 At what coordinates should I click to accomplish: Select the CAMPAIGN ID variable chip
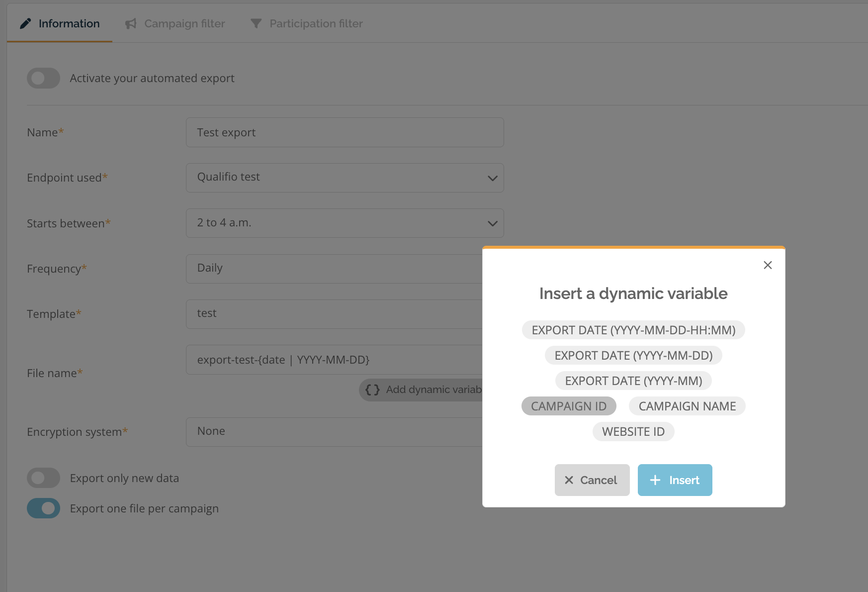coord(569,406)
